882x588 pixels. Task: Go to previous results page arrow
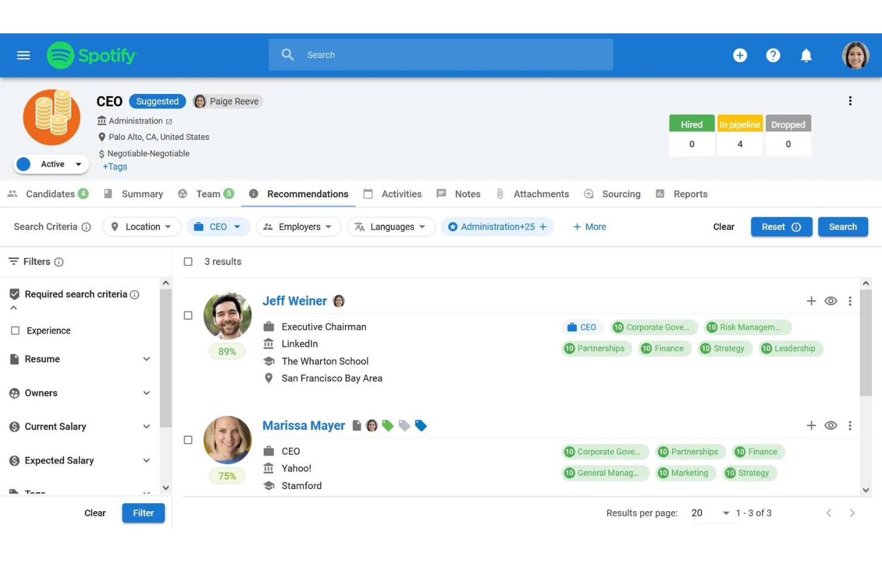(x=828, y=513)
